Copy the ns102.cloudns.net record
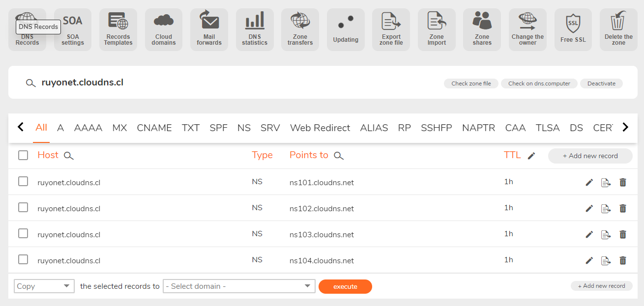644x306 pixels. coord(606,208)
